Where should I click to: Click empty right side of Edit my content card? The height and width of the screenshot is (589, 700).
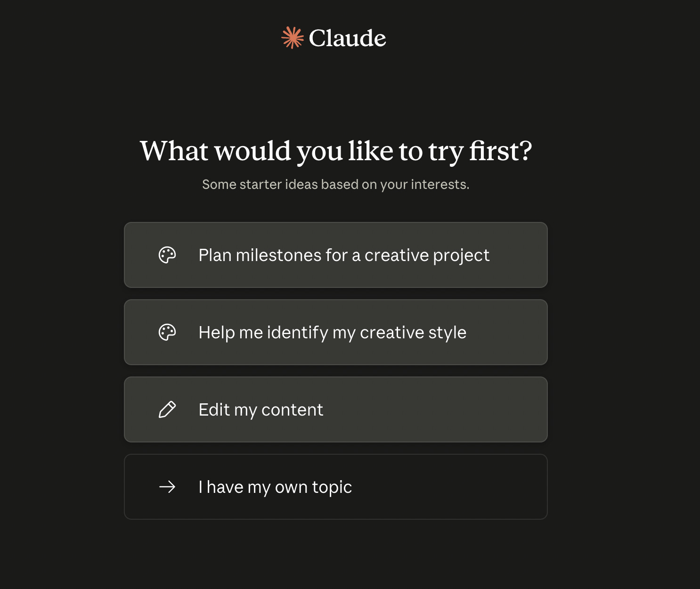click(x=448, y=409)
